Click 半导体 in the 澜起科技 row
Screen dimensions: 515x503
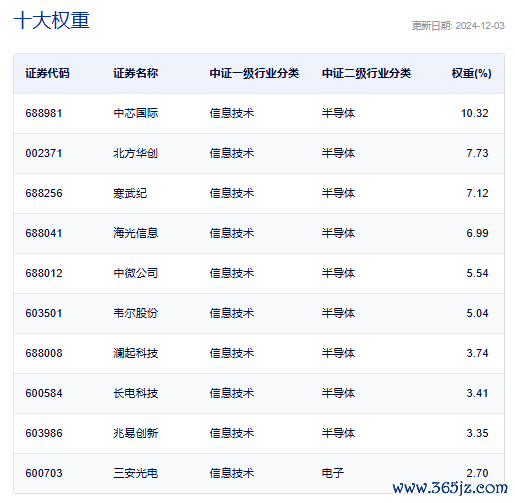[x=338, y=353]
